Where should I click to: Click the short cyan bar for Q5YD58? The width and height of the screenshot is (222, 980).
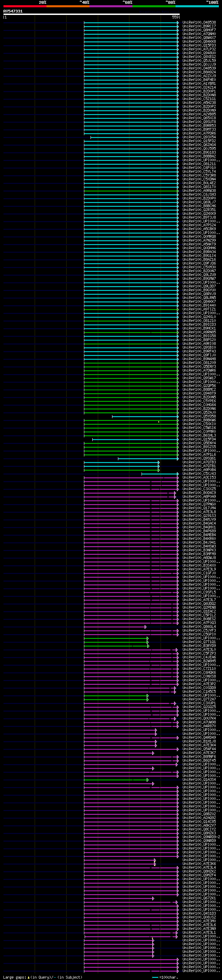[145, 416]
